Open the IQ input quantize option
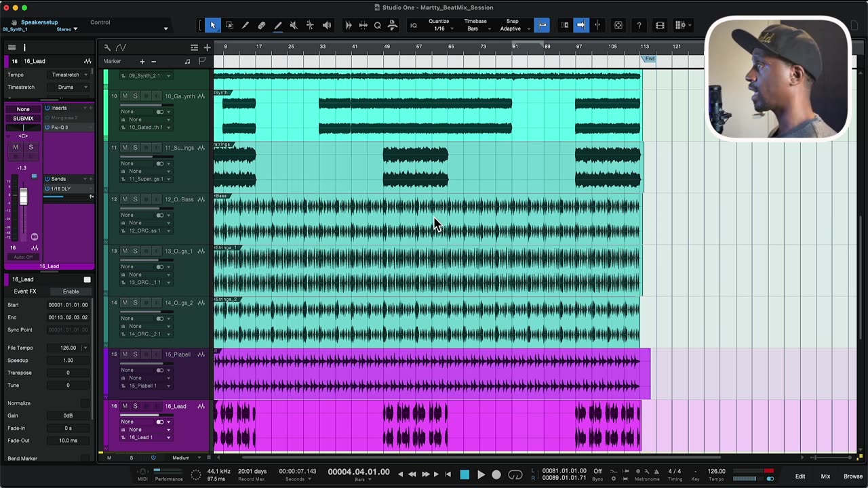The width and height of the screenshot is (868, 488). [x=413, y=26]
